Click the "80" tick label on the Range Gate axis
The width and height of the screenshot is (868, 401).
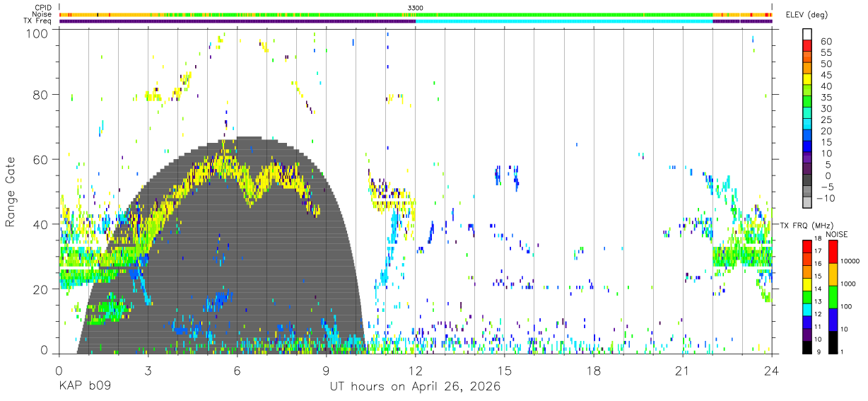point(42,94)
